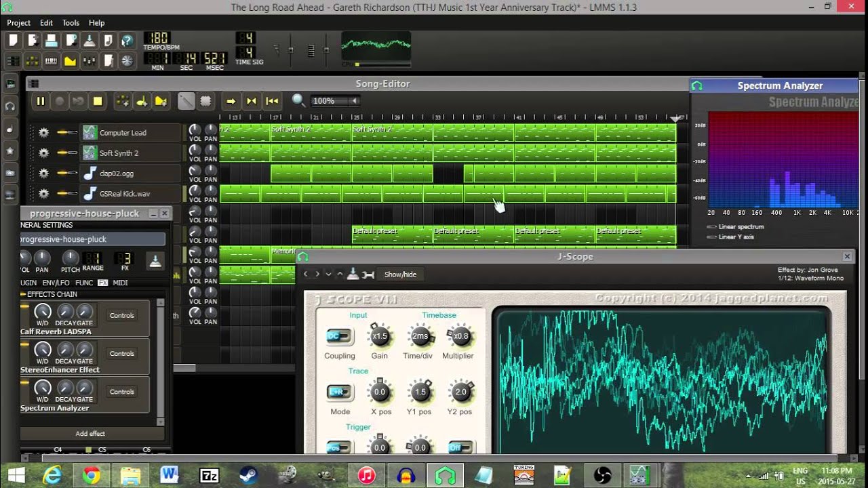Show the FX Mixer icon
868x488 pixels.
[89, 61]
